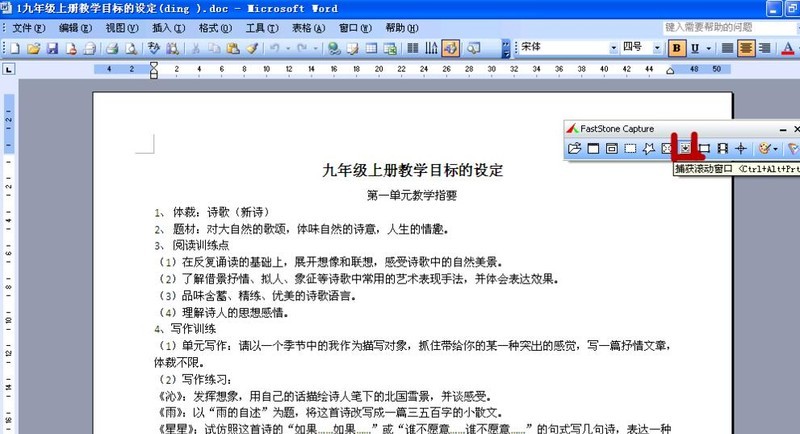Capture the active window in FastStone

(x=593, y=148)
